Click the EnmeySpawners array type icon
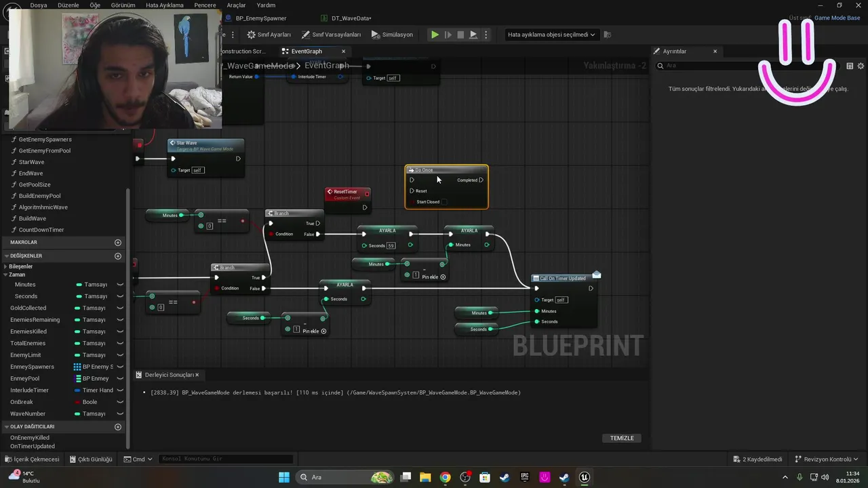This screenshot has height=488, width=868. tap(77, 367)
